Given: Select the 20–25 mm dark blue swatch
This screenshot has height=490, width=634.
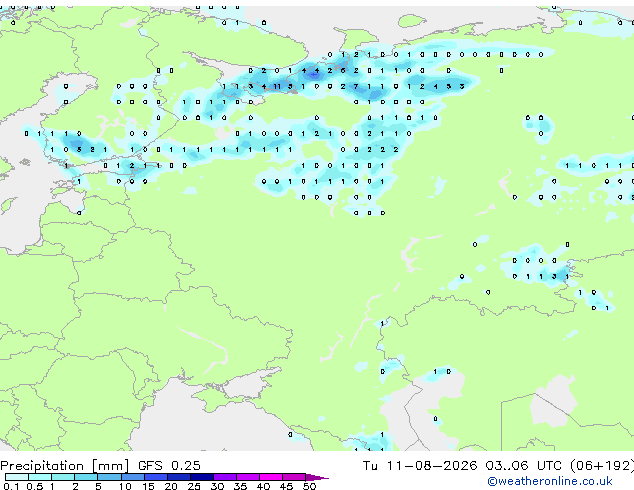Looking at the screenshot, I should [x=178, y=477].
